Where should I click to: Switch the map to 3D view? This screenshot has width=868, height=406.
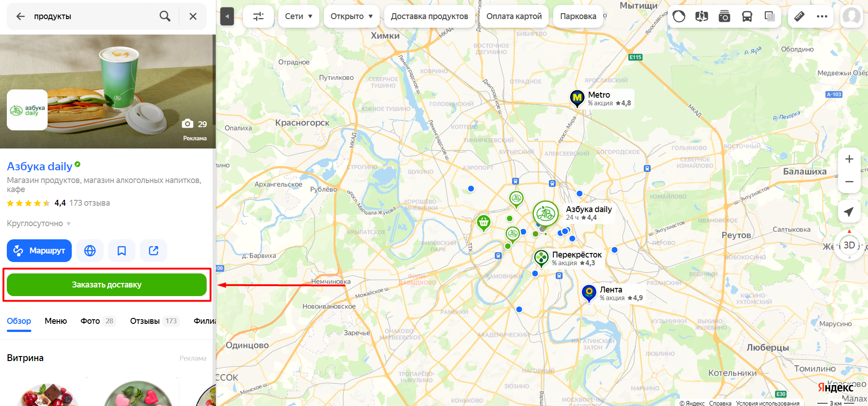tap(849, 245)
